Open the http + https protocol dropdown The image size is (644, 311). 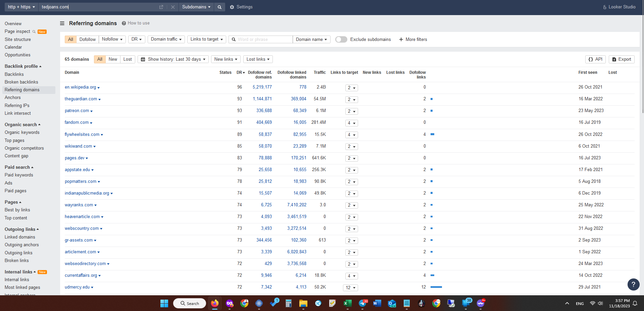21,7
